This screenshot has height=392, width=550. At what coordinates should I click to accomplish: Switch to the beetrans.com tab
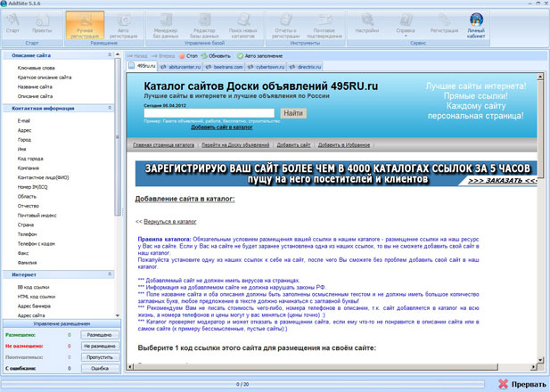tap(224, 67)
